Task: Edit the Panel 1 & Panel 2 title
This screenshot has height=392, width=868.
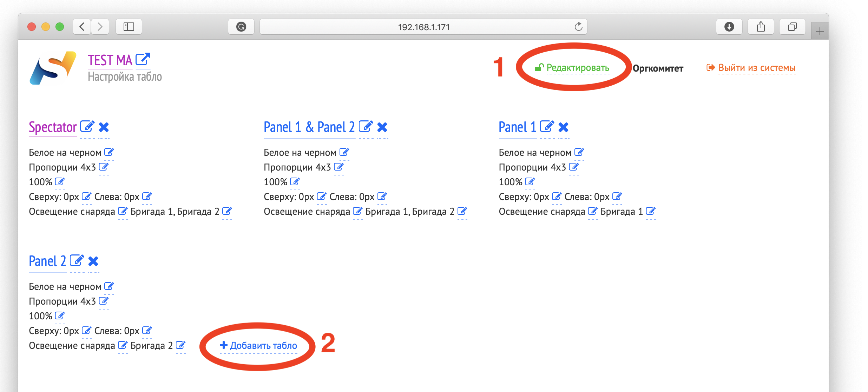Action: tap(366, 127)
